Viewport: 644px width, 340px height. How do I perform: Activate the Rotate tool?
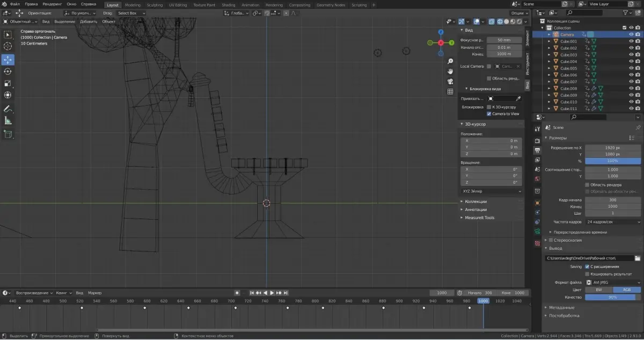pos(8,71)
